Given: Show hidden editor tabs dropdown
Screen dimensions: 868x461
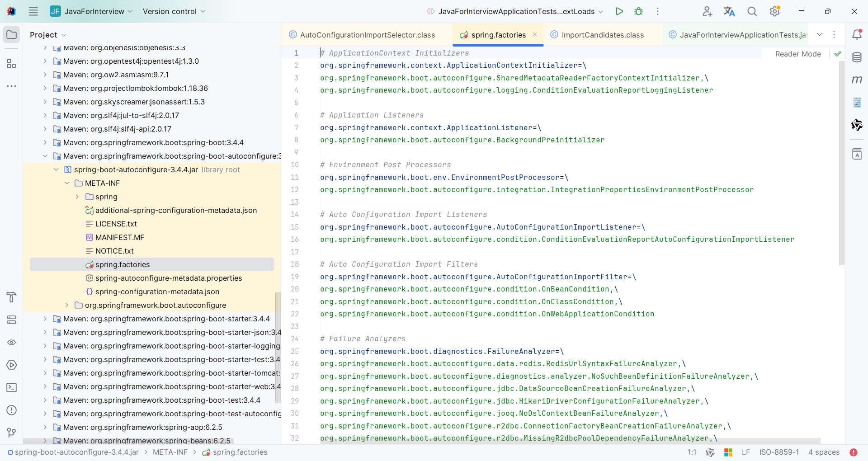Looking at the screenshot, I should click(820, 35).
